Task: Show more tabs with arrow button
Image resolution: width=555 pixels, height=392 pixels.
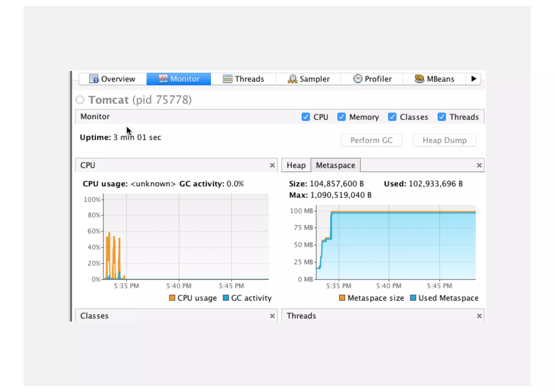Action: [x=474, y=79]
